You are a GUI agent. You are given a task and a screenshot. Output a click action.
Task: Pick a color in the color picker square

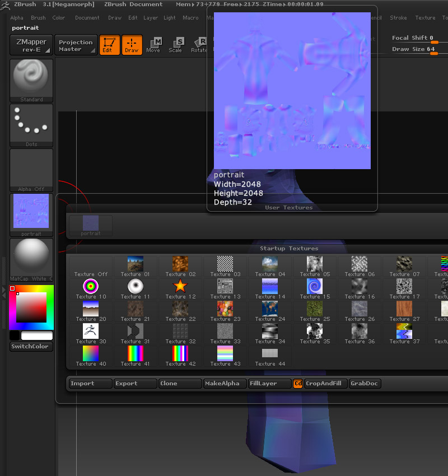(x=31, y=307)
